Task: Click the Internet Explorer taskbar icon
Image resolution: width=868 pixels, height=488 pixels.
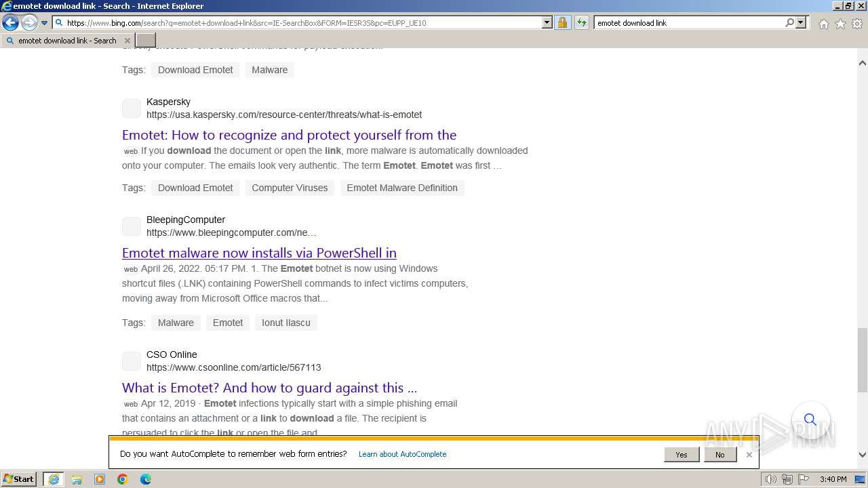Action: click(x=53, y=479)
